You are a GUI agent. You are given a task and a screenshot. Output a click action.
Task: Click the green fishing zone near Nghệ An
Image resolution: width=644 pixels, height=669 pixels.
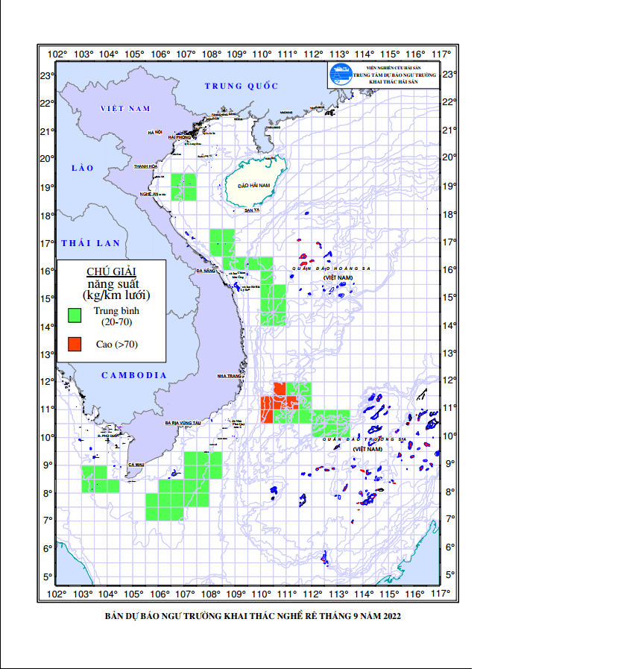[184, 187]
